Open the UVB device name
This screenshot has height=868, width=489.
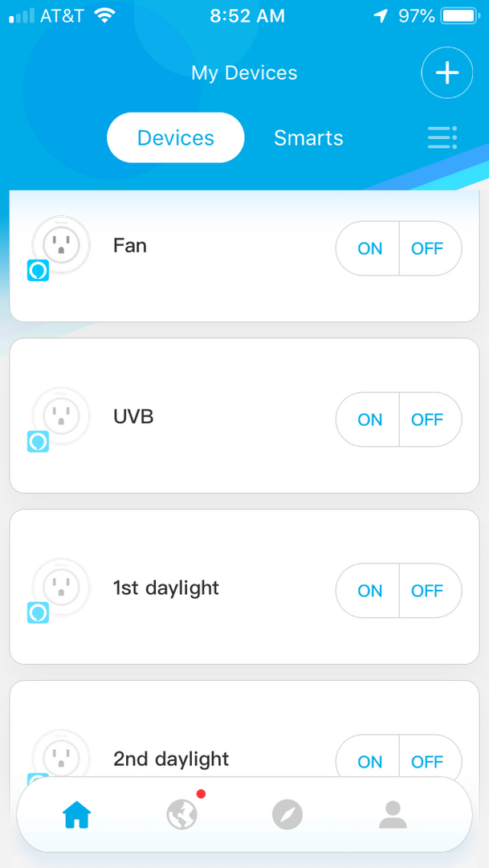(x=133, y=417)
